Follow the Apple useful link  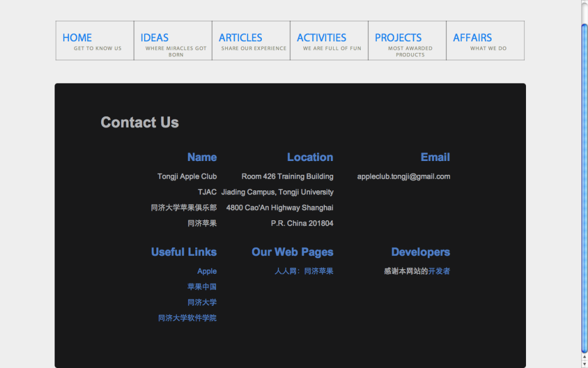(207, 271)
